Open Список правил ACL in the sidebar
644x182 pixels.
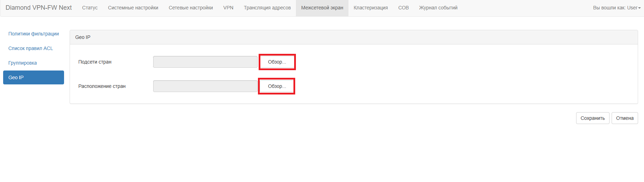point(31,48)
